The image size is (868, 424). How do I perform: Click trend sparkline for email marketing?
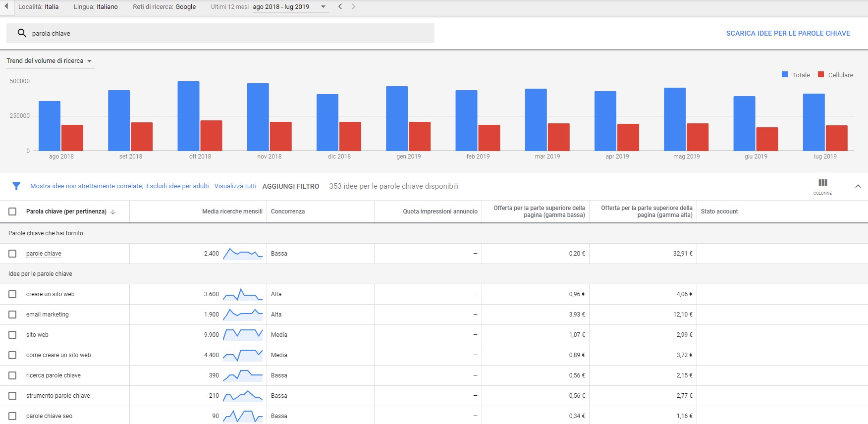(243, 315)
